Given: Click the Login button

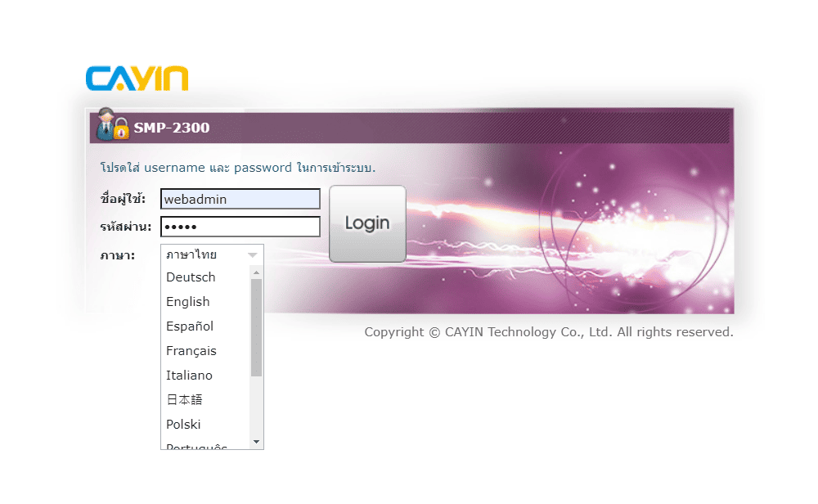Looking at the screenshot, I should tap(367, 224).
